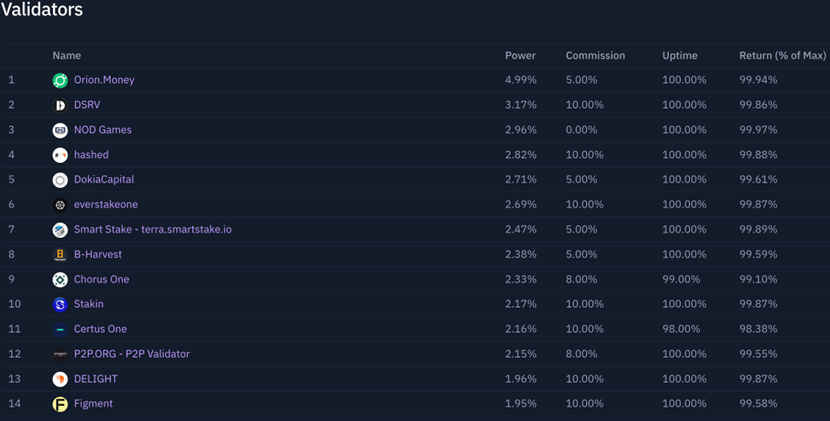This screenshot has width=830, height=421.
Task: Sort table by Power column header
Action: click(x=520, y=56)
